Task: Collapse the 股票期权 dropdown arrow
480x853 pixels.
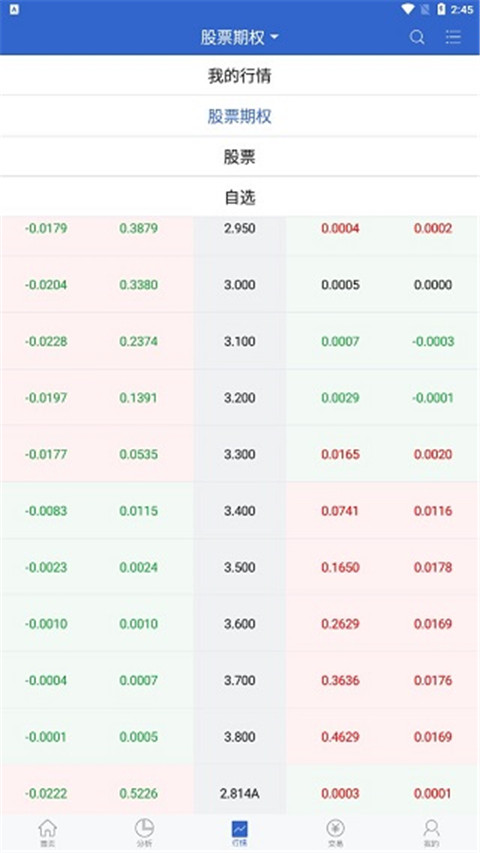Action: 274,37
